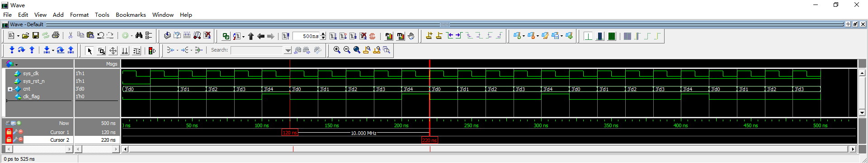This screenshot has height=163, width=868.
Task: Select the sys_rst_n signal
Action: [x=34, y=81]
